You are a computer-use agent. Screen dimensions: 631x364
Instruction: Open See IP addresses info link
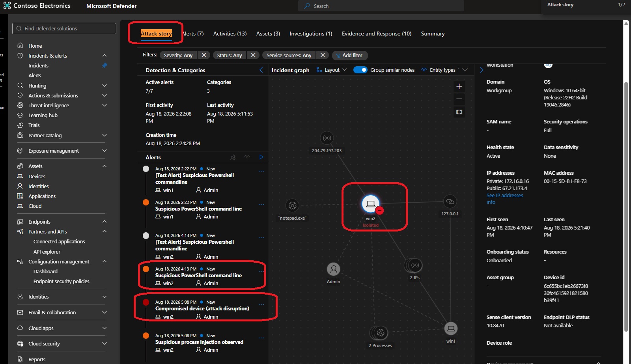[505, 199]
